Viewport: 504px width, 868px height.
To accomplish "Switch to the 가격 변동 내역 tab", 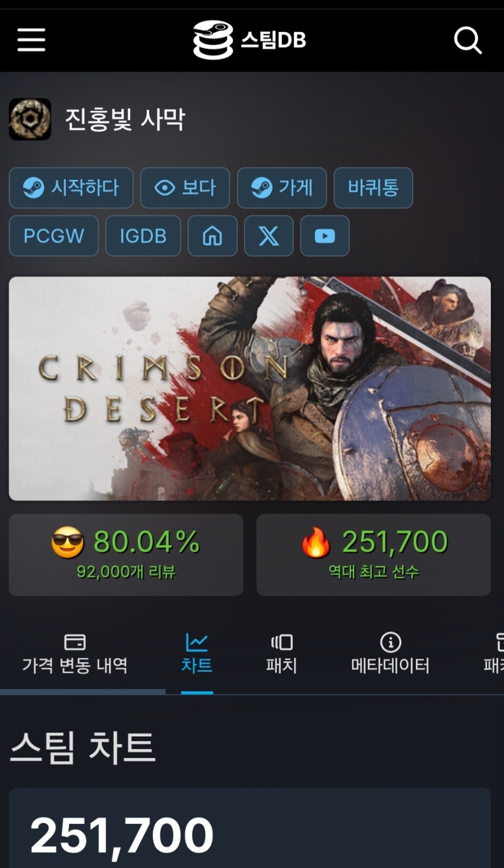I will click(75, 654).
